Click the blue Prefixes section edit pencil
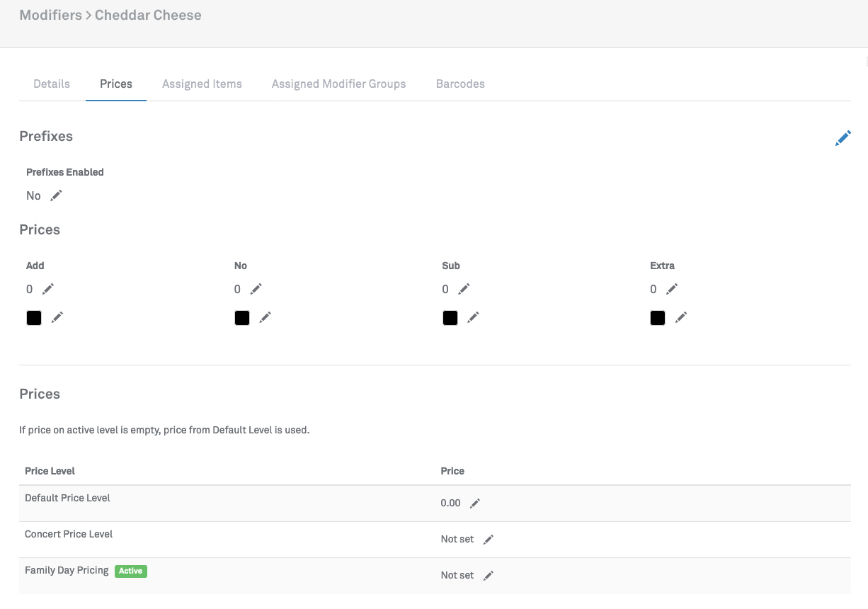 coord(843,138)
